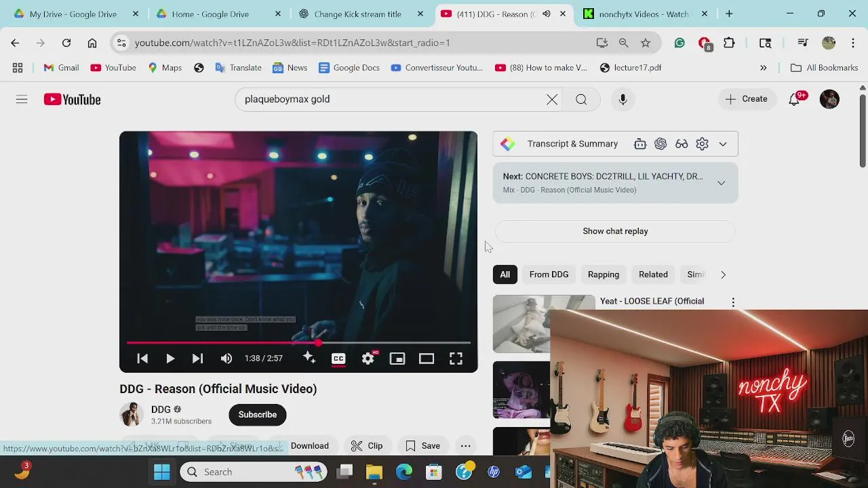The width and height of the screenshot is (868, 488).
Task: Open the Windows Start menu
Action: pyautogui.click(x=162, y=472)
